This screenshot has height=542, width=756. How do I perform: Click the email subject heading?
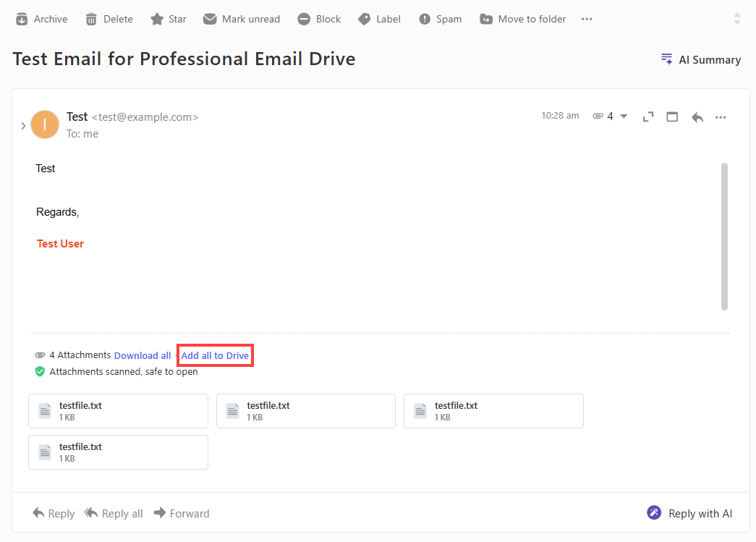tap(184, 59)
